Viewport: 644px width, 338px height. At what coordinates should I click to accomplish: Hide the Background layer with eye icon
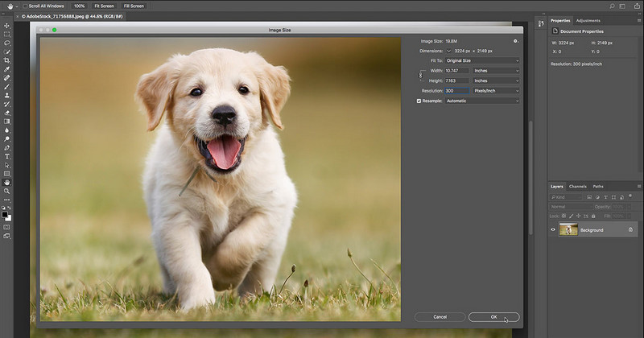pos(553,229)
